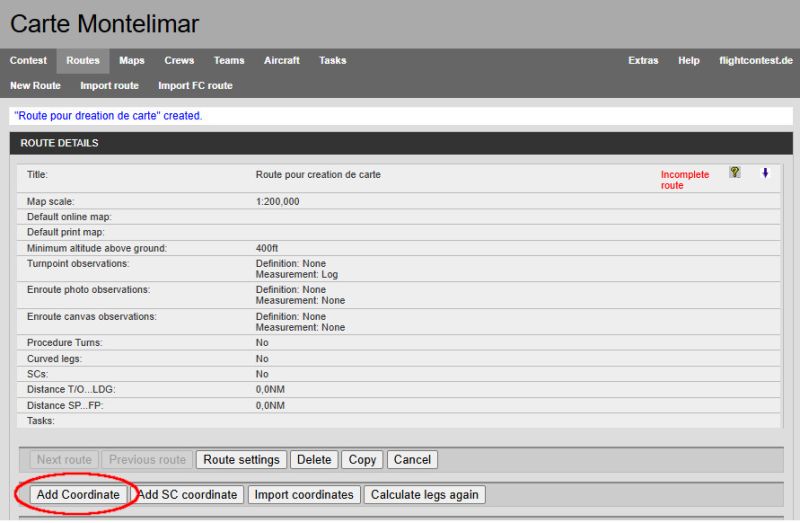800x523 pixels.
Task: Open the Contest menu
Action: coord(28,61)
